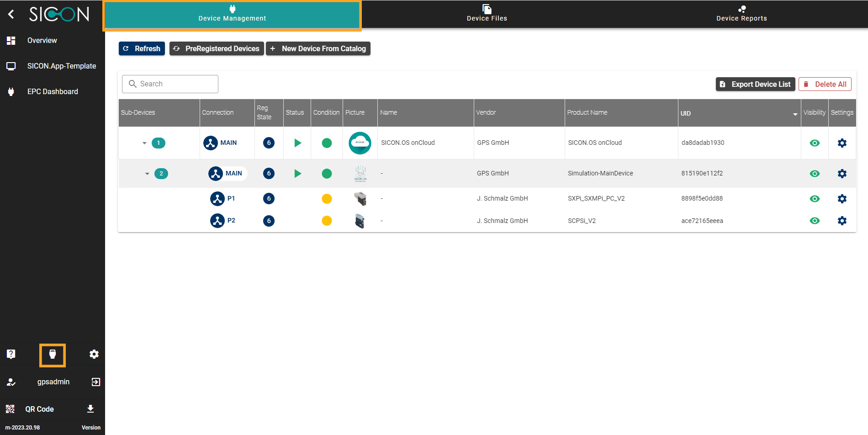Image resolution: width=868 pixels, height=435 pixels.
Task: Switch to the Device Reports tab
Action: point(741,14)
